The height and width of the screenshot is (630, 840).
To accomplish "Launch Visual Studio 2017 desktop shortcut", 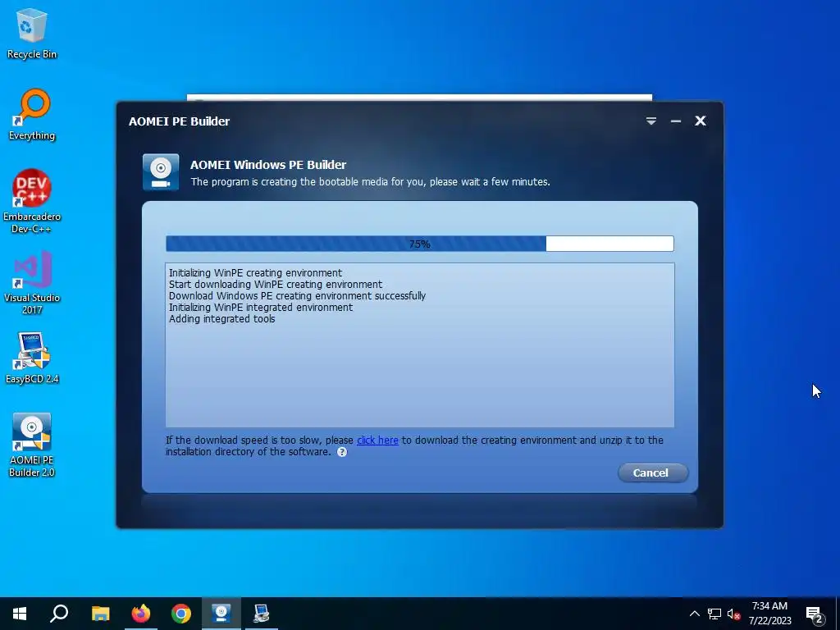I will tap(32, 283).
